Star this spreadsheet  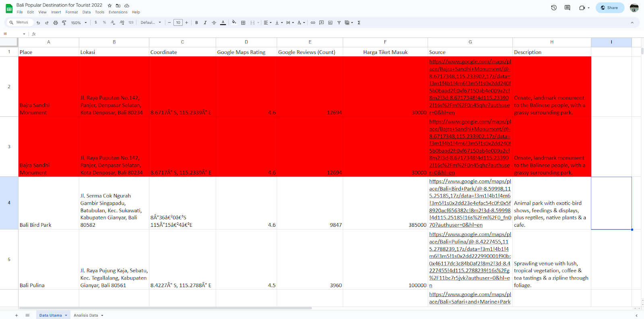point(110,6)
